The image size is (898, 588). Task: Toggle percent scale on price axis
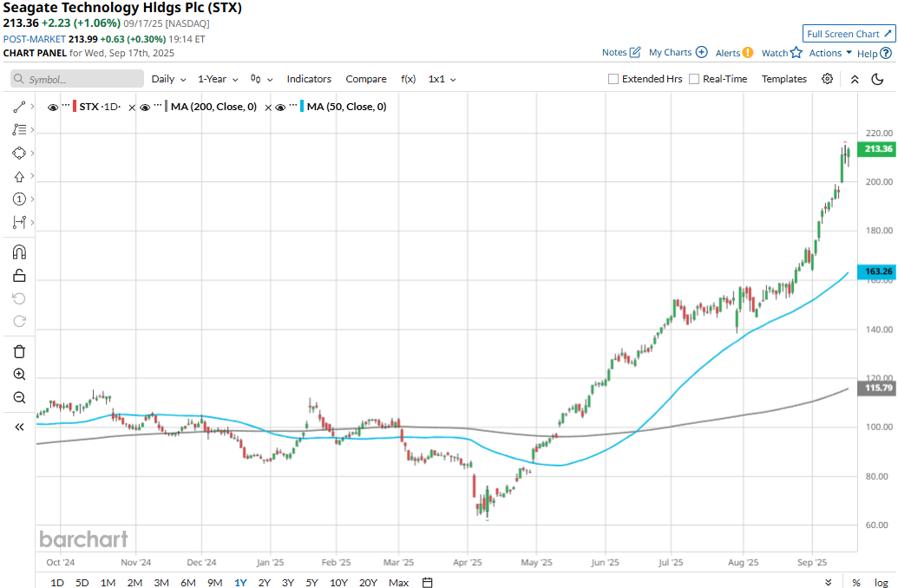coord(856,582)
